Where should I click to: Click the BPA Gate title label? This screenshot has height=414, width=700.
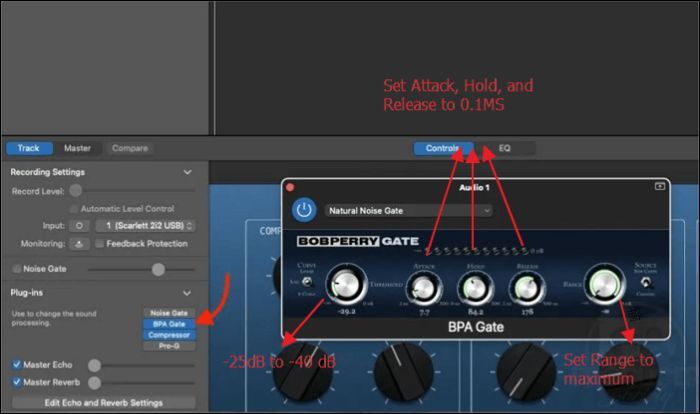[x=475, y=327]
